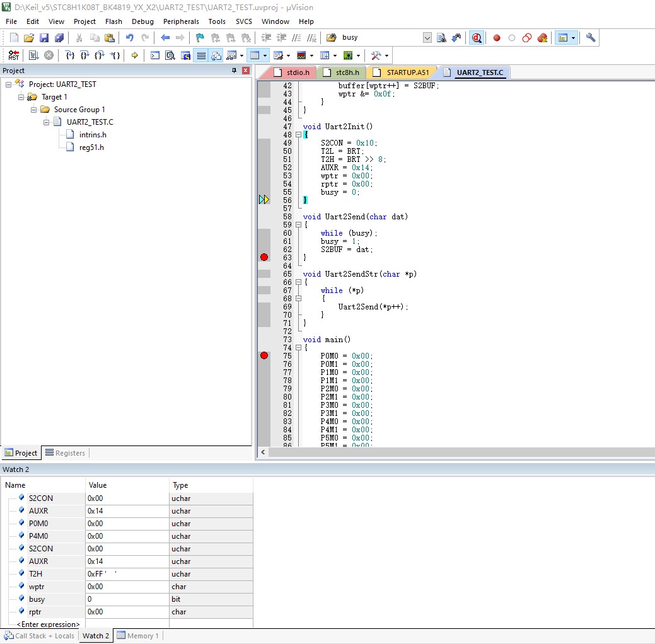655x644 pixels.
Task: Open the find-text 'busy' combo box dropdown
Action: coord(427,38)
